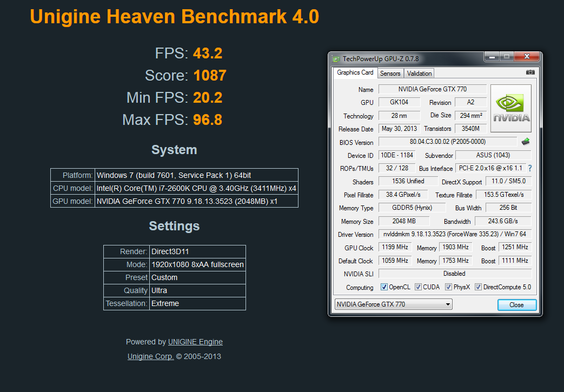The image size is (564, 392).
Task: Click default Memory field 1753 MHz
Action: 455,261
